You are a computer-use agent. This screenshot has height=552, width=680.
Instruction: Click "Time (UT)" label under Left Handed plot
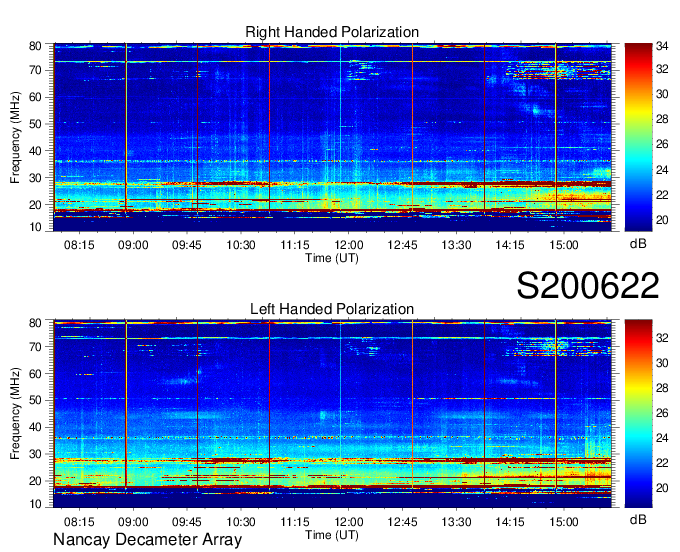tap(332, 535)
